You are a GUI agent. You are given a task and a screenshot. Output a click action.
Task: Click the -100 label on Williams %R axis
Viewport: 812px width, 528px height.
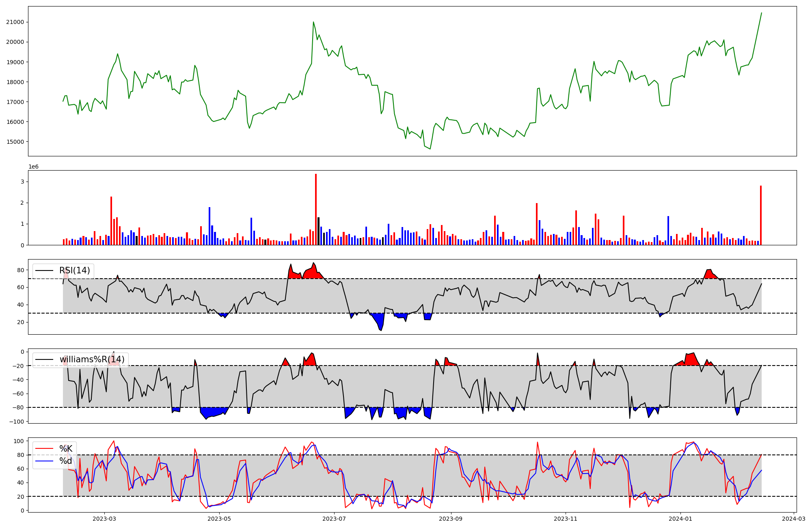[x=17, y=422]
